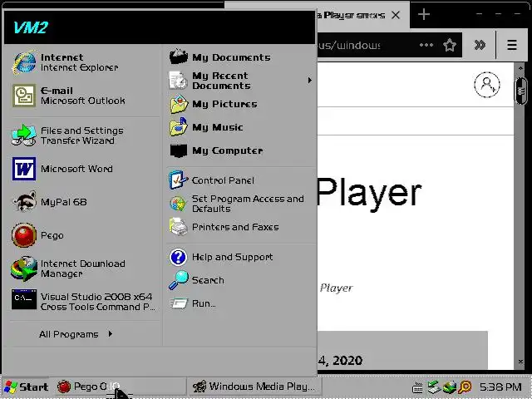This screenshot has height=399, width=532.
Task: Open My Recent Documents icon
Action: coord(179,81)
